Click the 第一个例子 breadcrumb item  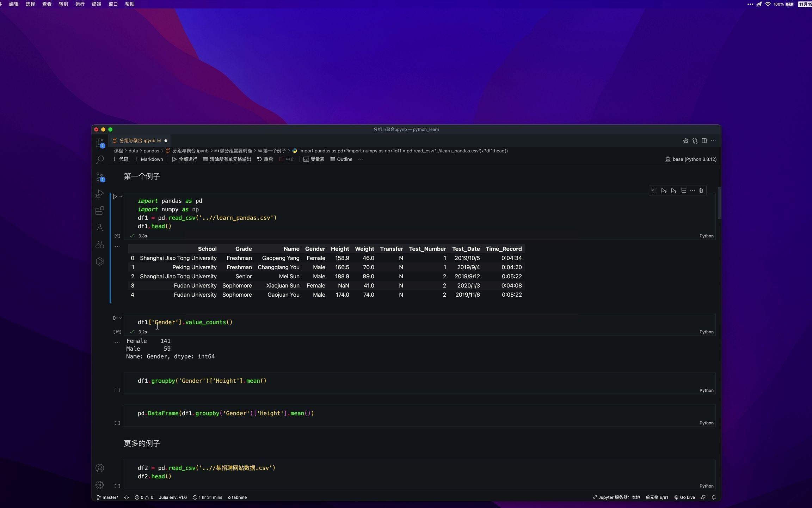[272, 151]
